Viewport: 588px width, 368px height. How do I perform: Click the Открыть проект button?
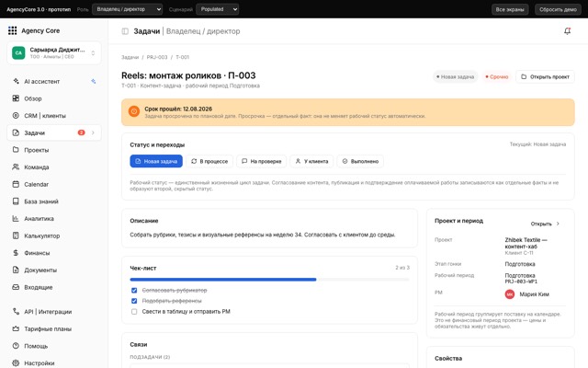(x=545, y=76)
